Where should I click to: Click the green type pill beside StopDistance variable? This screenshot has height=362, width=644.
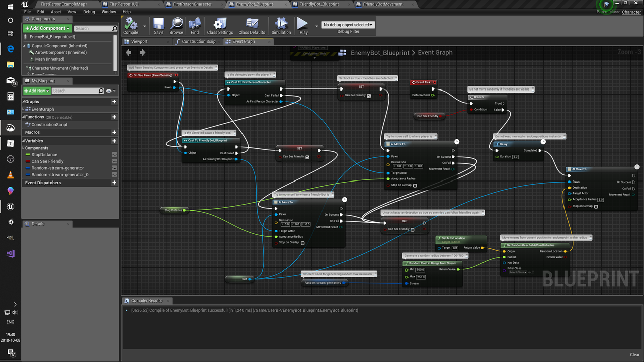[x=28, y=154]
